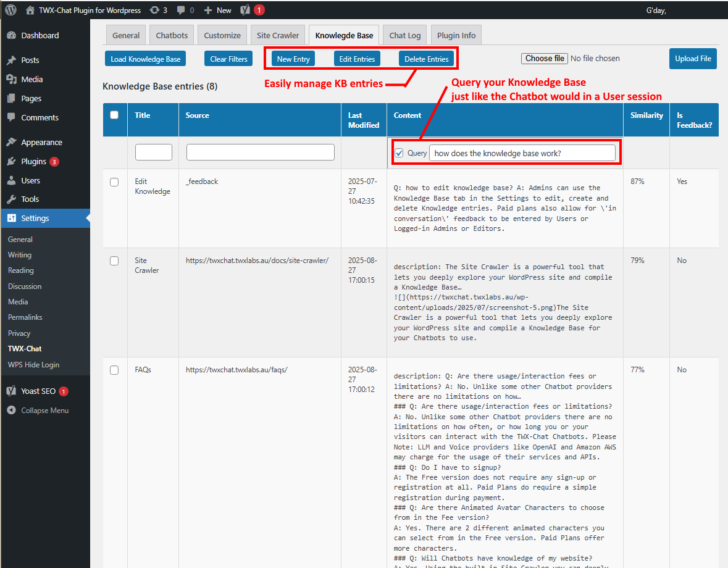The image size is (728, 568).
Task: Disable the Query checkbox above the Content column
Action: [x=400, y=152]
